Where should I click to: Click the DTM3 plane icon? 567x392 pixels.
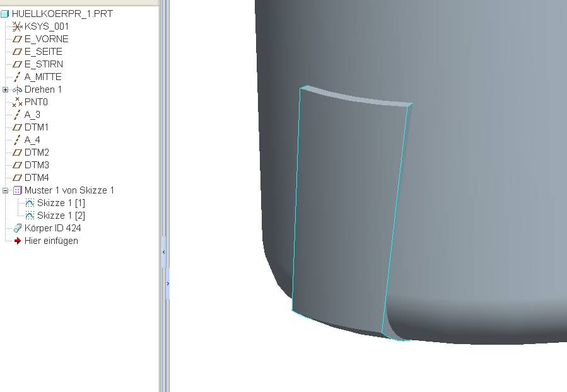(17, 165)
